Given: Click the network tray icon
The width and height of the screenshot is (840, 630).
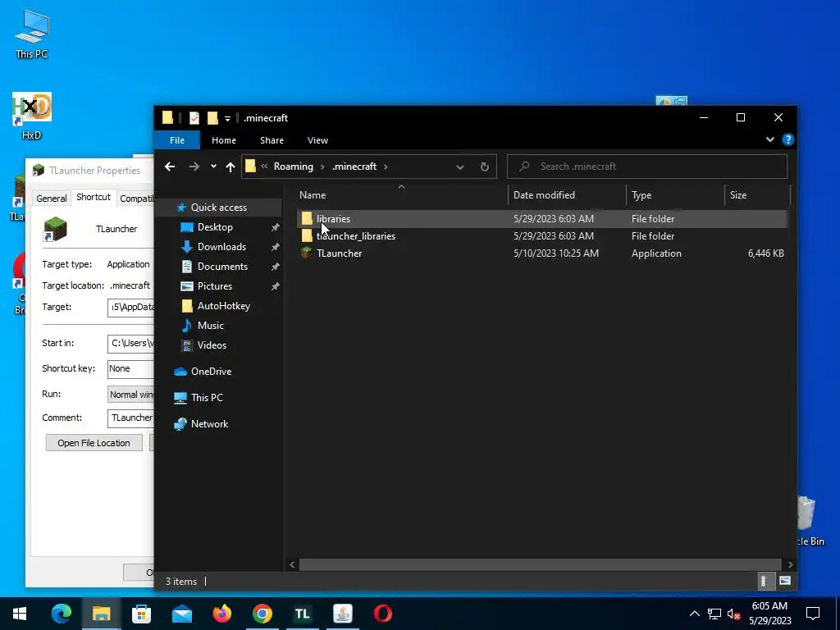Looking at the screenshot, I should click(x=714, y=614).
